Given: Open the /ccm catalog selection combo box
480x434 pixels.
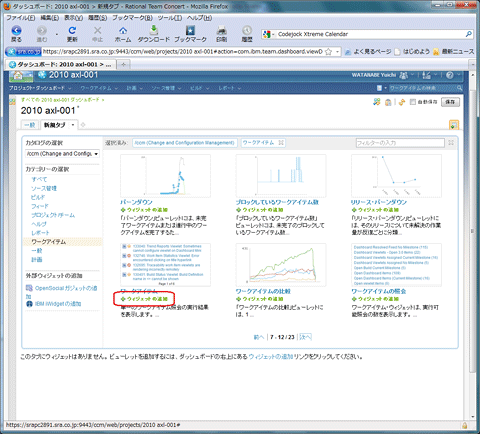Looking at the screenshot, I should [x=62, y=154].
